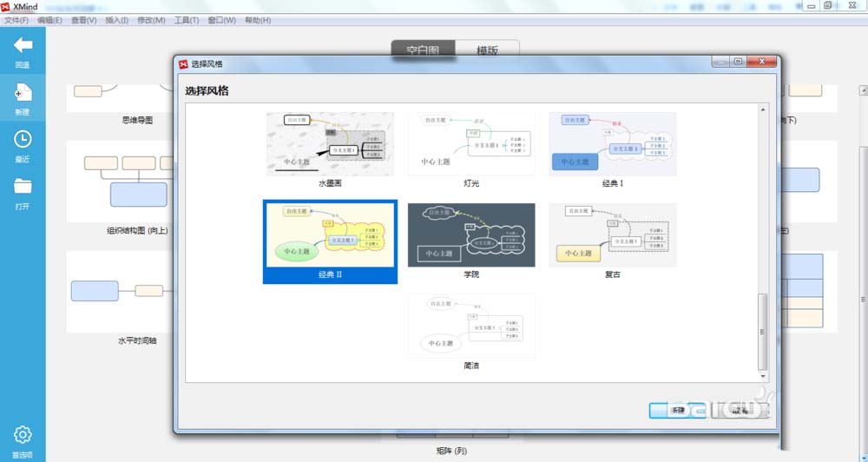Open 首选项 preferences gear icon
Screen dimensions: 868x462
(x=23, y=434)
